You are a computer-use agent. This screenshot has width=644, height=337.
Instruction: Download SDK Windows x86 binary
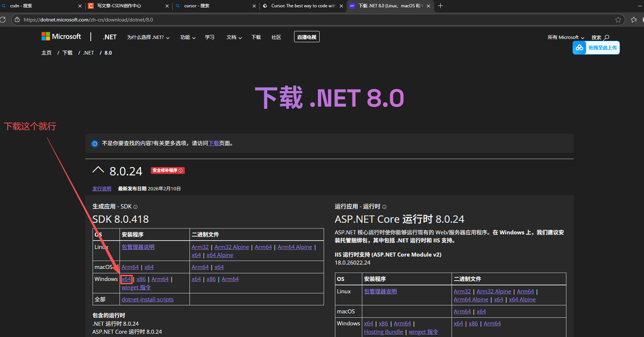[211, 279]
